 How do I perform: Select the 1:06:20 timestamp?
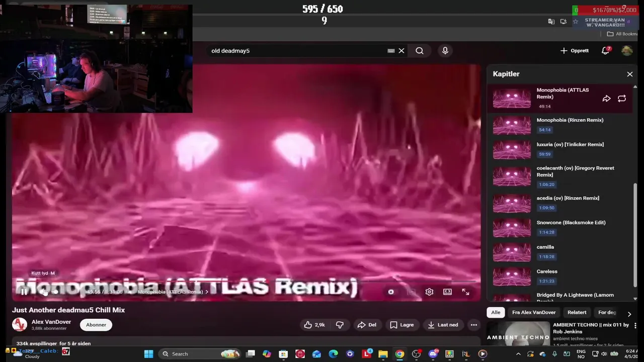(x=546, y=185)
